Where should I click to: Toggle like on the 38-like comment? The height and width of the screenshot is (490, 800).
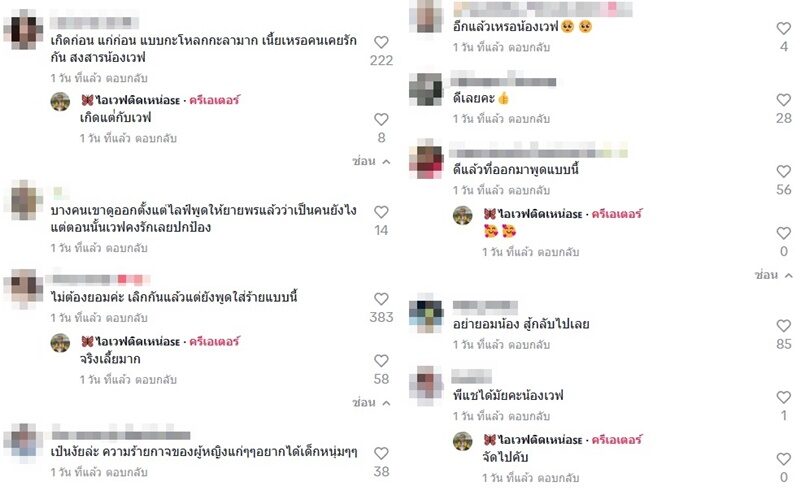(x=381, y=453)
